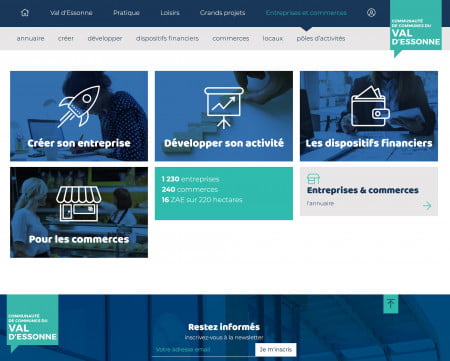
Task: Open the Pour les commerces title
Action: click(x=79, y=239)
